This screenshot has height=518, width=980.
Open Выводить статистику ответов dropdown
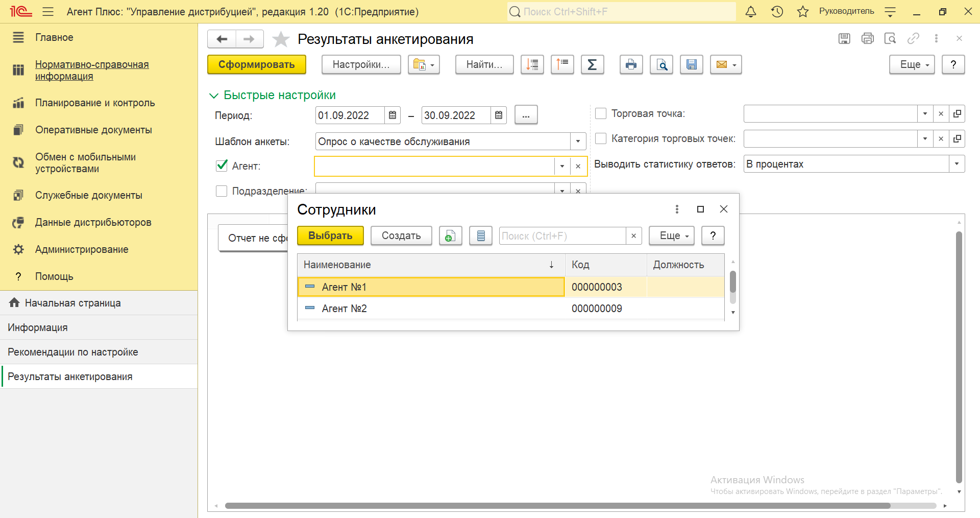[957, 164]
